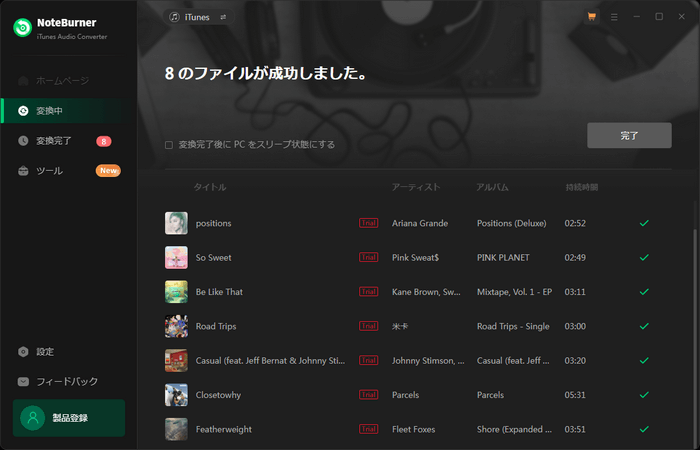The width and height of the screenshot is (700, 450).
Task: Click Trial badge on Closetowhy row
Action: 368,395
